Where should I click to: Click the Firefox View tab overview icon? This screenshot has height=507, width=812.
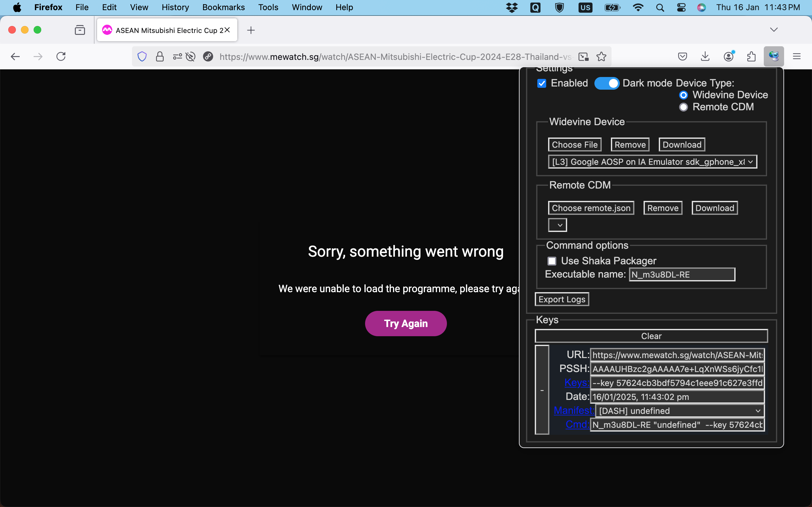80,30
